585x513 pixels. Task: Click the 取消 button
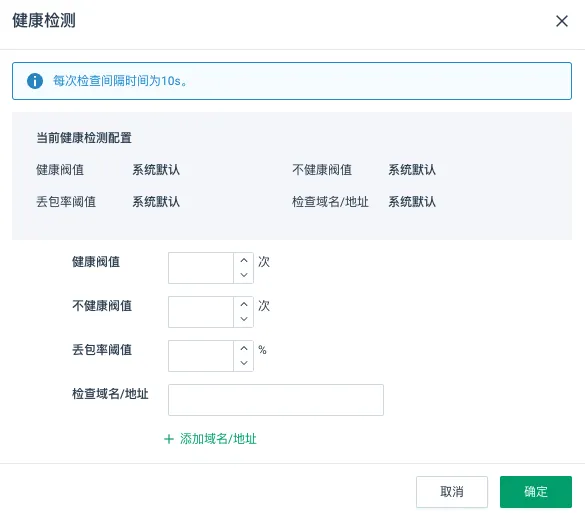(452, 492)
